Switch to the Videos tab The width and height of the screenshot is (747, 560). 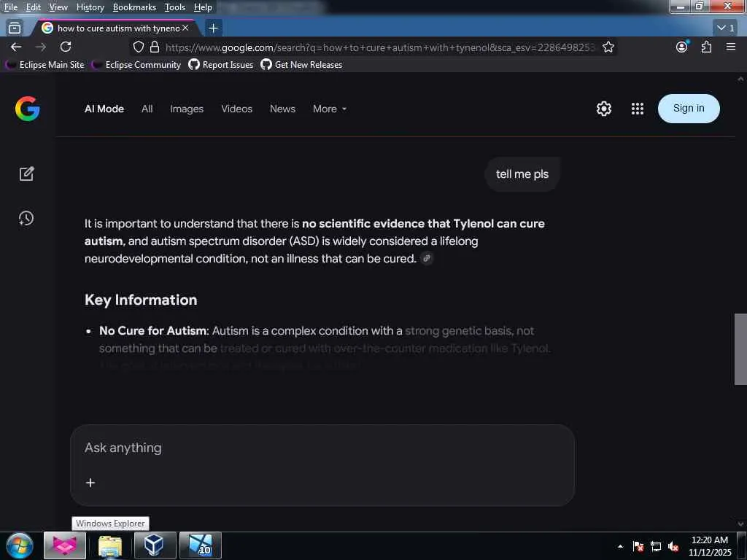[x=237, y=109]
